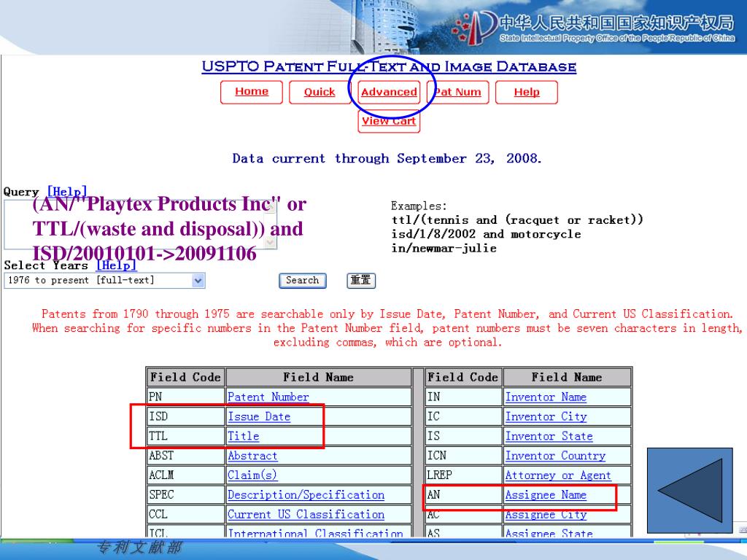
Task: Select the TTL field code cell
Action: (185, 436)
